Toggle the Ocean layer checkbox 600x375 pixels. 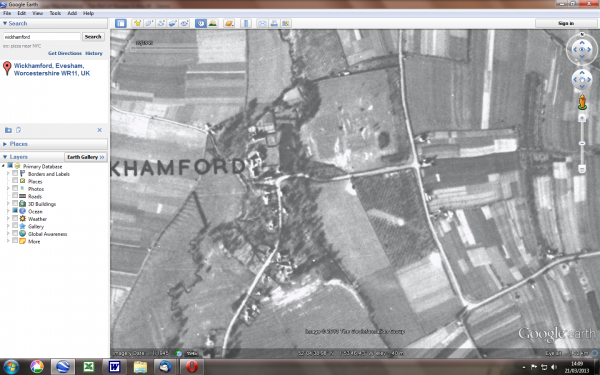15,211
